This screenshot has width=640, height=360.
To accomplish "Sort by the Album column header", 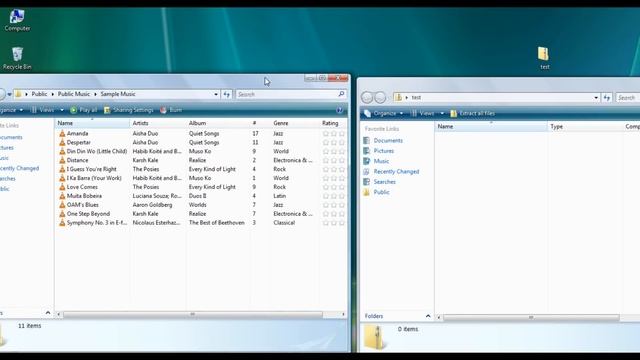I will [218, 123].
